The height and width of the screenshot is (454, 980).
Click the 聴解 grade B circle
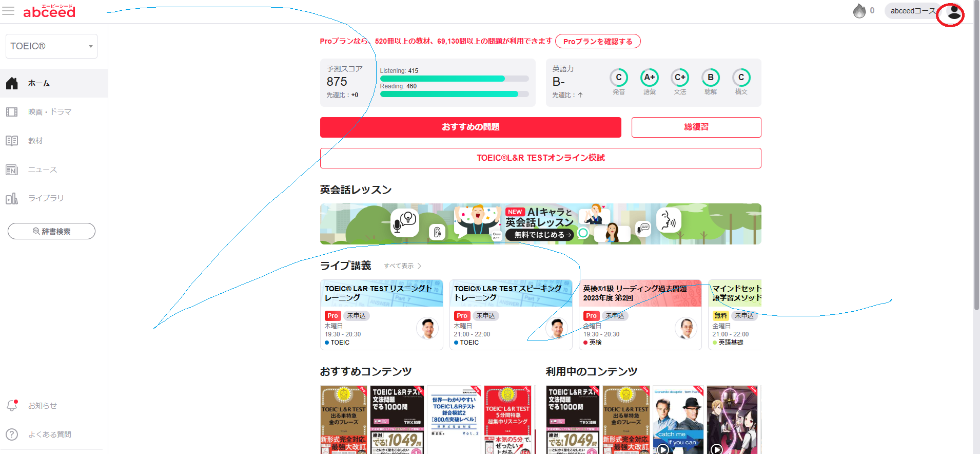[711, 78]
